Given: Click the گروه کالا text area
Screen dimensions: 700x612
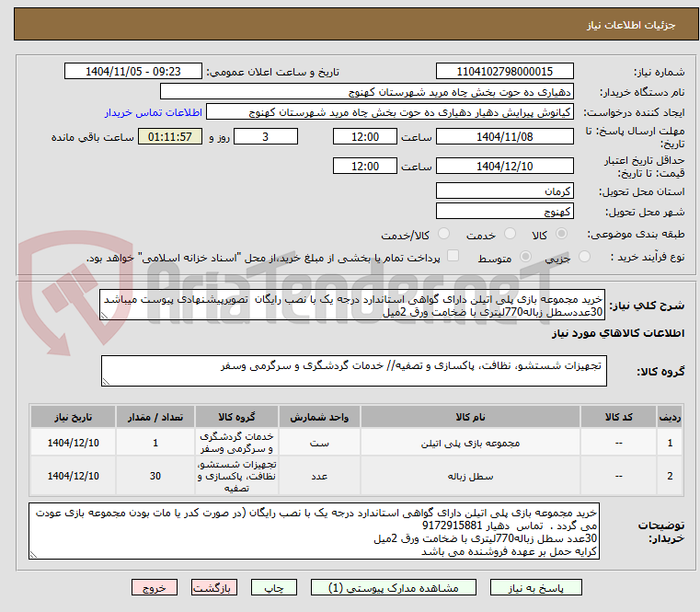Looking at the screenshot, I should (x=353, y=371).
